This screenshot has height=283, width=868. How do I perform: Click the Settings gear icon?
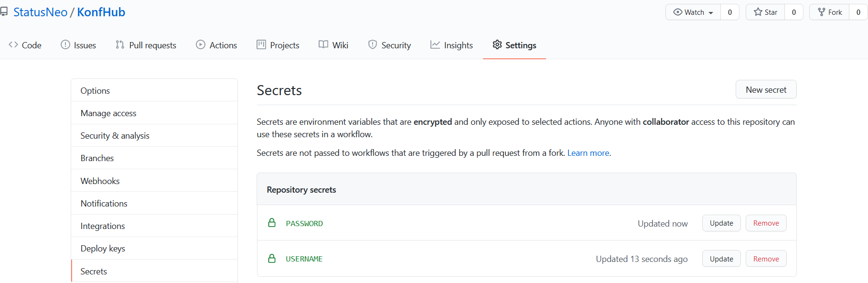click(x=497, y=45)
